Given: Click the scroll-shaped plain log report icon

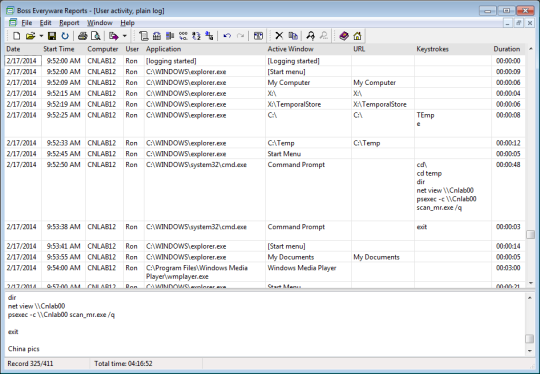Looking at the screenshot, I should (x=144, y=36).
